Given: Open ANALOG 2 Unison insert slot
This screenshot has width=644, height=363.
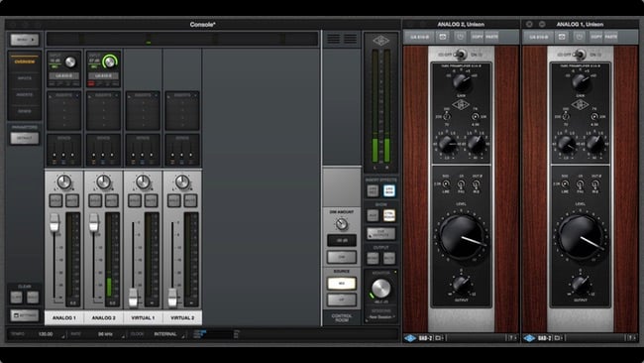Looking at the screenshot, I should (103, 76).
